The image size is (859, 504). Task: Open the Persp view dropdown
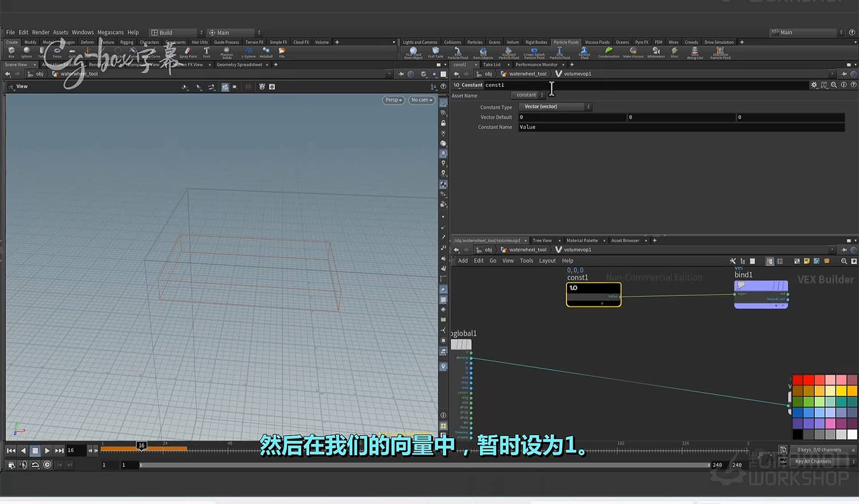tap(393, 100)
